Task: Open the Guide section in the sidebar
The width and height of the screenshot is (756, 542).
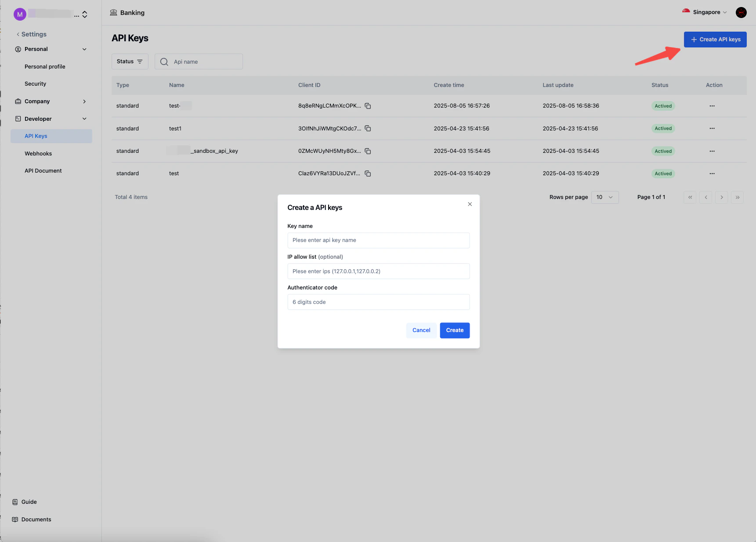Action: [x=29, y=502]
